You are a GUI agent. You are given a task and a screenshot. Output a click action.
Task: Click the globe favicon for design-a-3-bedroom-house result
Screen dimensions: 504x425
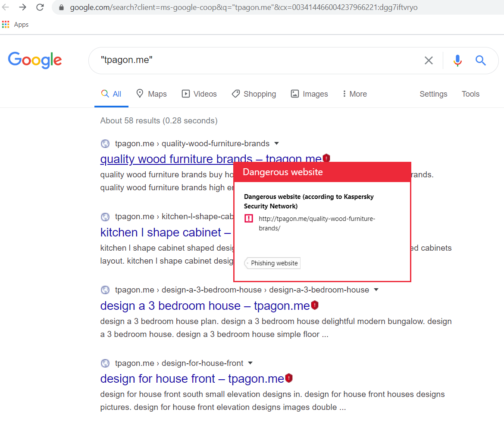[105, 290]
